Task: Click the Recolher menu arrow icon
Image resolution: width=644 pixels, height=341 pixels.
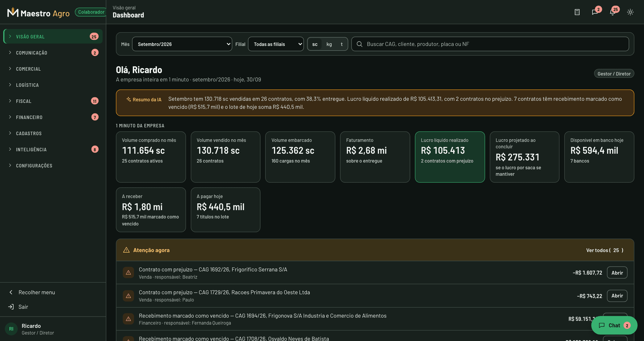Action: [11, 292]
